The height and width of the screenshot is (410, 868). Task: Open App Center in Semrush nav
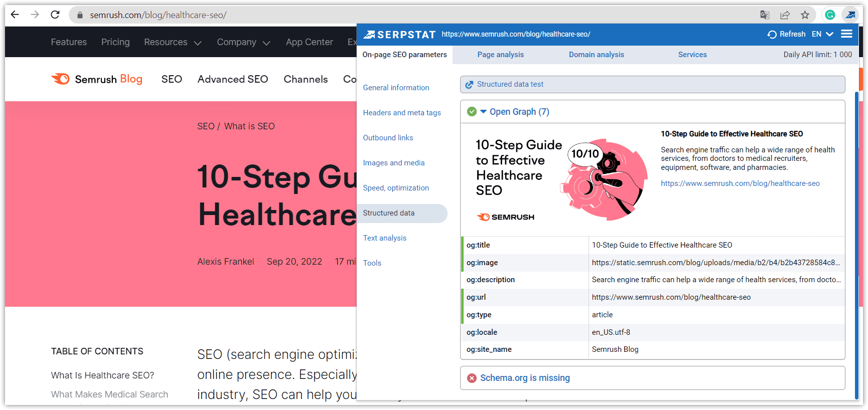tap(309, 42)
